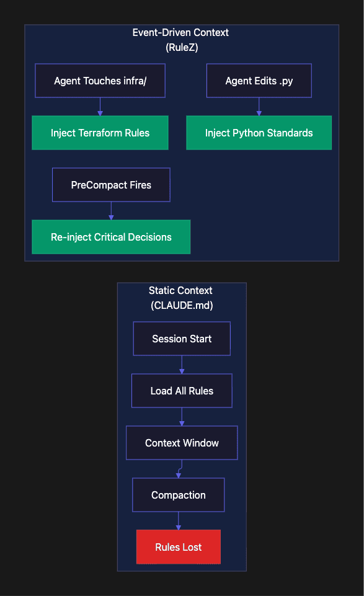364x596 pixels.
Task: Click arrow from Agent Touches infra/ downward
Action: [100, 107]
